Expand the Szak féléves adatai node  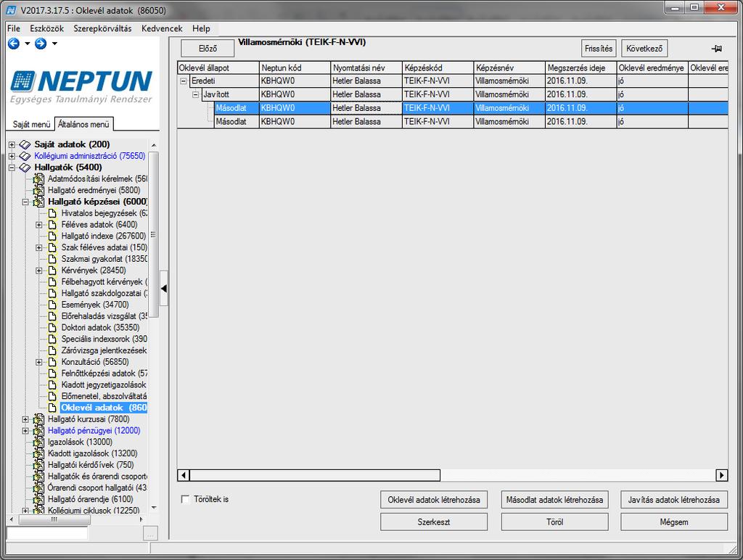[x=39, y=247]
